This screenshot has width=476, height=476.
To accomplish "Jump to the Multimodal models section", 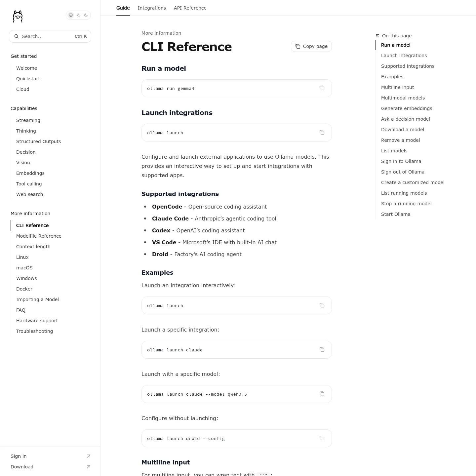I will click(x=403, y=98).
